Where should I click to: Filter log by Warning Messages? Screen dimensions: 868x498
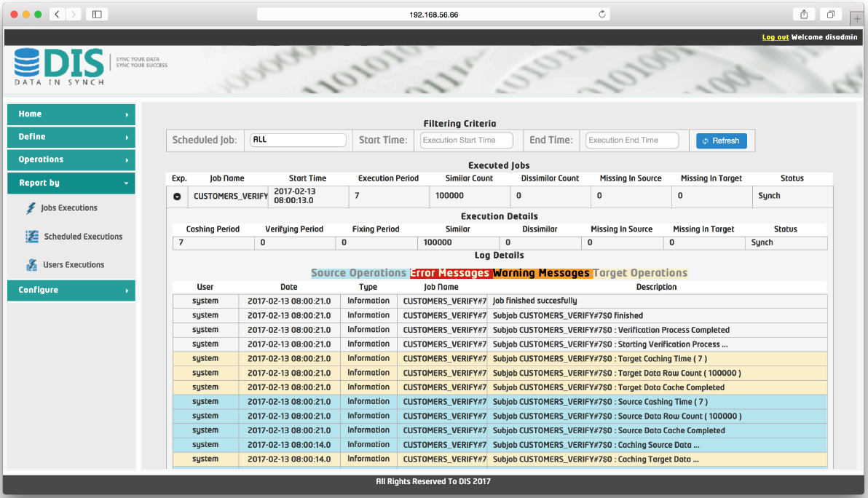[x=541, y=273]
